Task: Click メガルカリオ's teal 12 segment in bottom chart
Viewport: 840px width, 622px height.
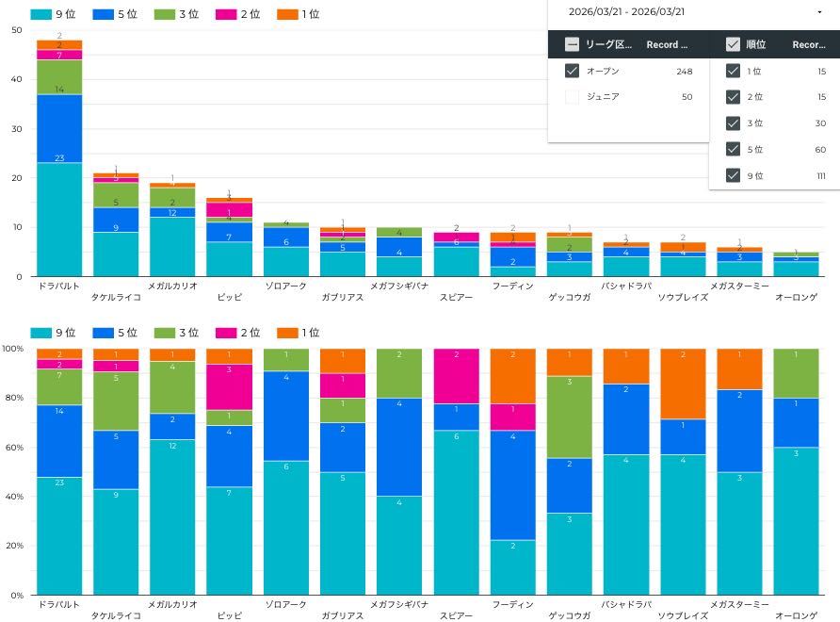Action: click(172, 516)
